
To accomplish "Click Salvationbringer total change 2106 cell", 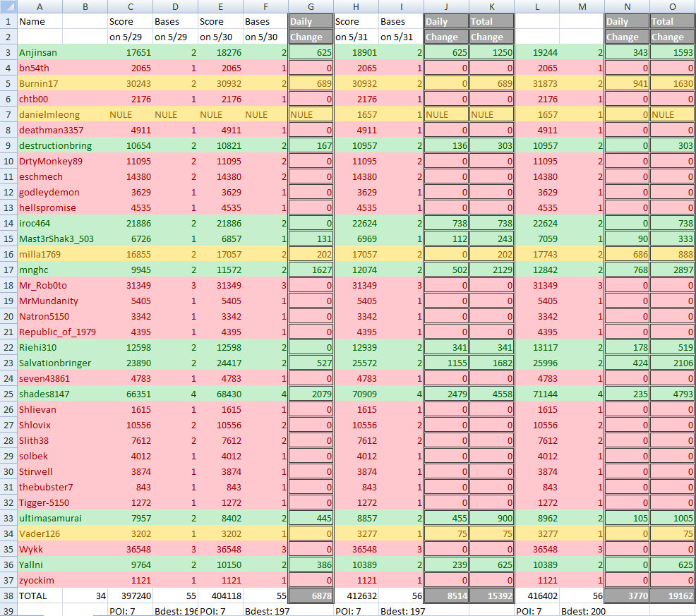I will pyautogui.click(x=673, y=363).
